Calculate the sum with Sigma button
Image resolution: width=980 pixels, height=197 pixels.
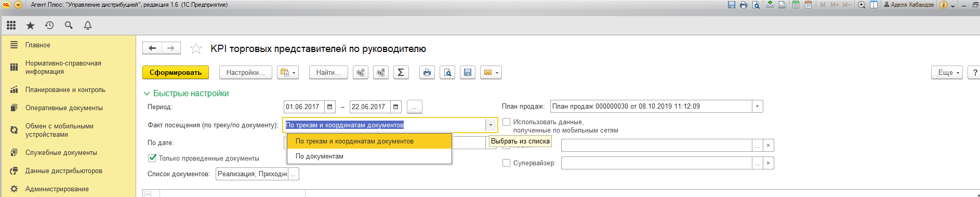click(x=401, y=72)
